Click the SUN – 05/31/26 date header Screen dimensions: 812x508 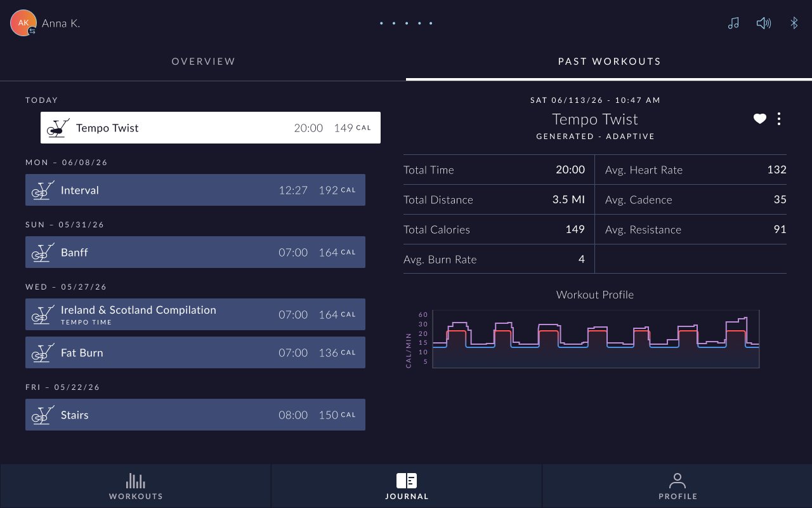click(65, 224)
